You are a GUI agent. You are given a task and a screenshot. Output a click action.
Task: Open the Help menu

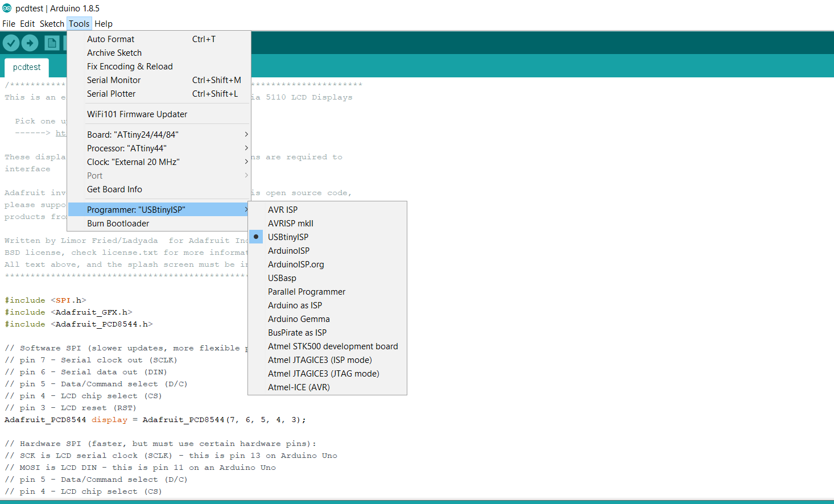[104, 24]
